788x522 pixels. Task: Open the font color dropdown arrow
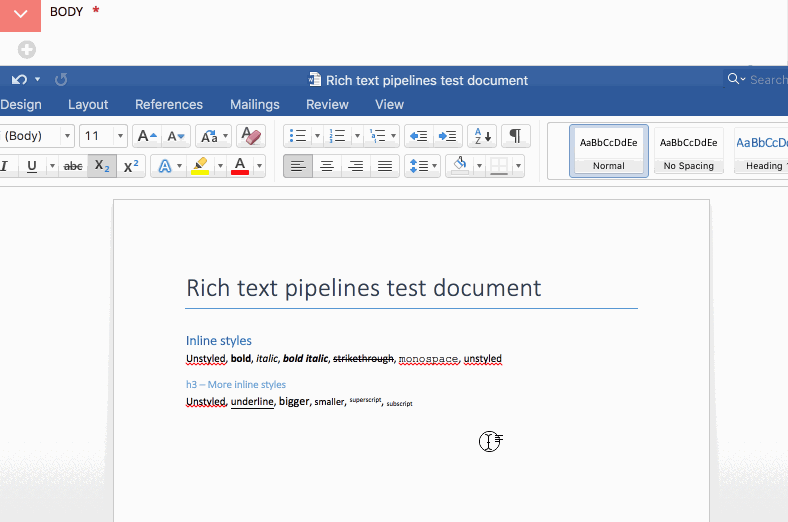(259, 166)
